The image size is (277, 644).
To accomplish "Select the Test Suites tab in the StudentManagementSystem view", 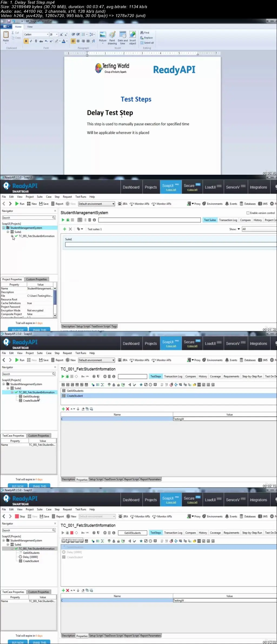I will 210,220.
